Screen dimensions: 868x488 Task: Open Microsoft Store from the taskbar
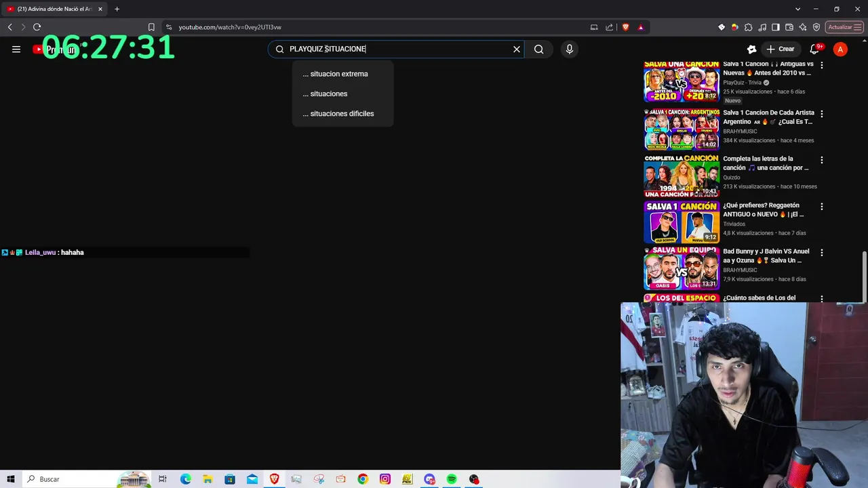point(230,479)
